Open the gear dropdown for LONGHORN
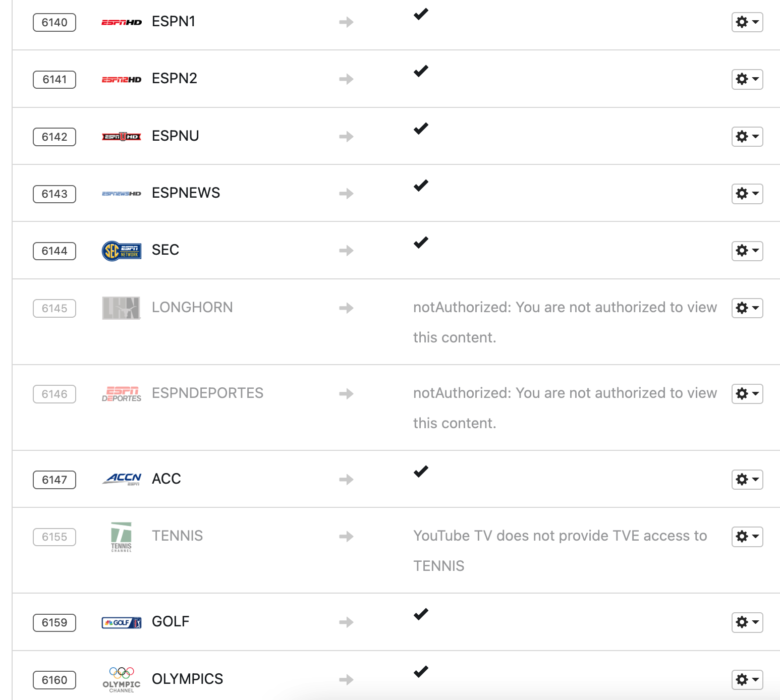The width and height of the screenshot is (780, 700). pos(747,308)
